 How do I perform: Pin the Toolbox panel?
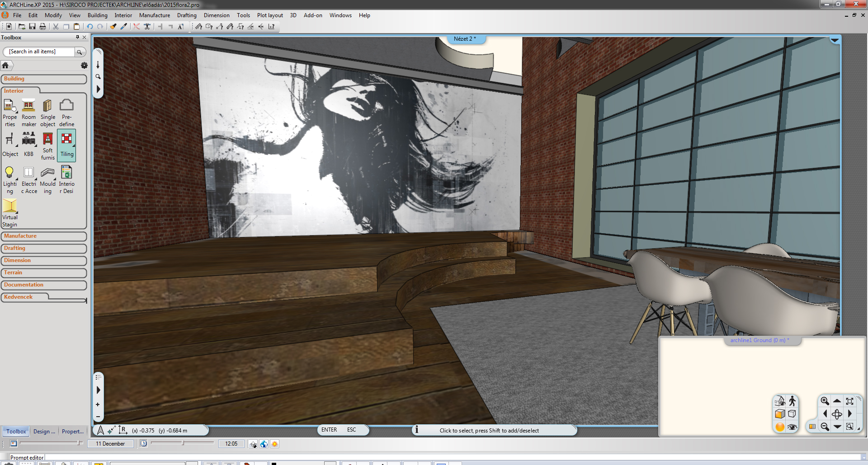coord(77,38)
